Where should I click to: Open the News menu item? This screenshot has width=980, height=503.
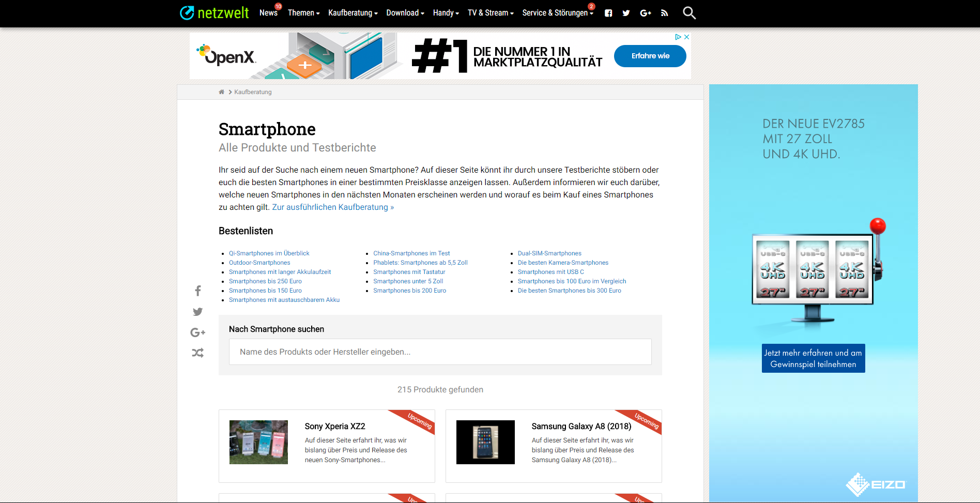point(269,13)
